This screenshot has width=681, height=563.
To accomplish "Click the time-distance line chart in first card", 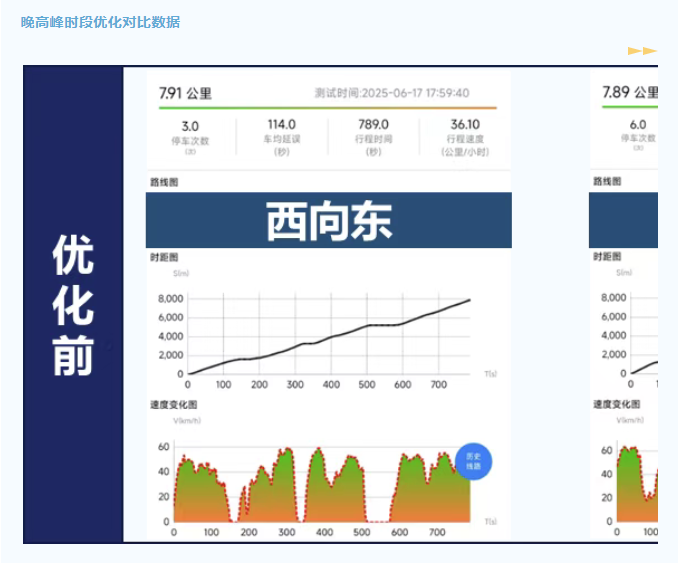I will click(x=328, y=335).
